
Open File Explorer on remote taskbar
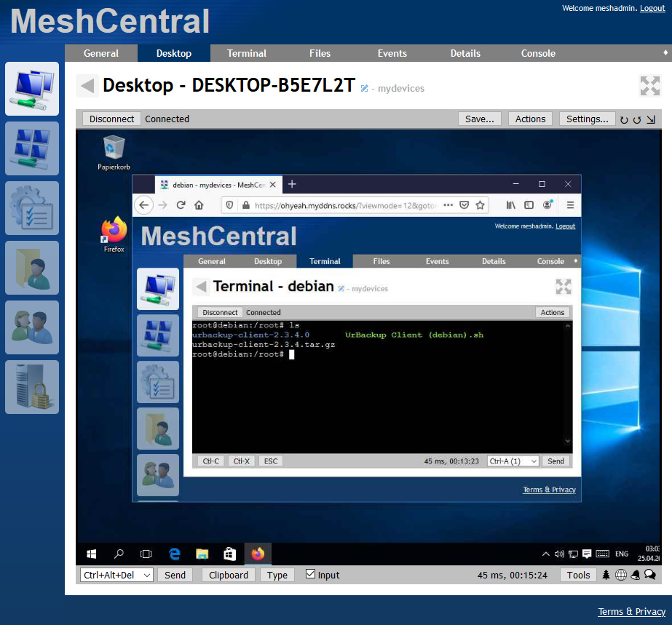202,554
